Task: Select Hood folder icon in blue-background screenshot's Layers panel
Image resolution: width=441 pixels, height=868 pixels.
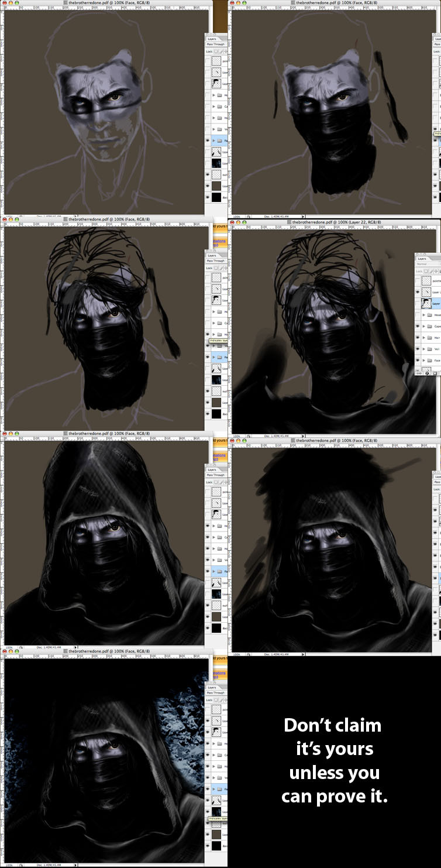Action: [x=219, y=744]
